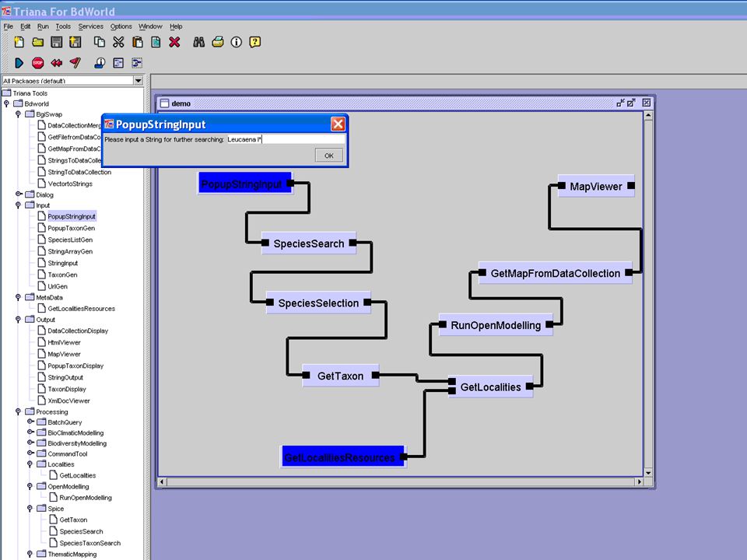Click the blue task graph view icon
The height and width of the screenshot is (560, 747).
pos(118,62)
